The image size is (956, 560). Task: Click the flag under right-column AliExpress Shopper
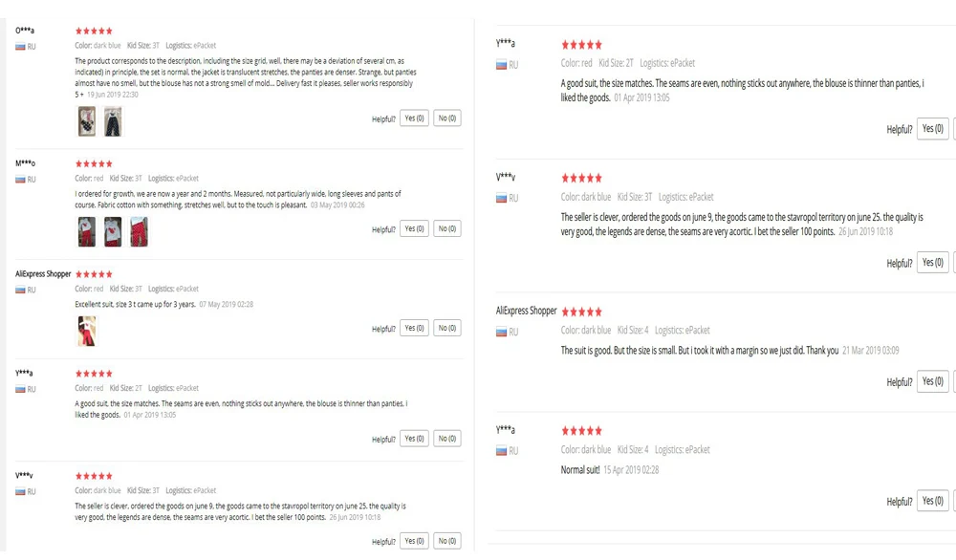point(501,333)
